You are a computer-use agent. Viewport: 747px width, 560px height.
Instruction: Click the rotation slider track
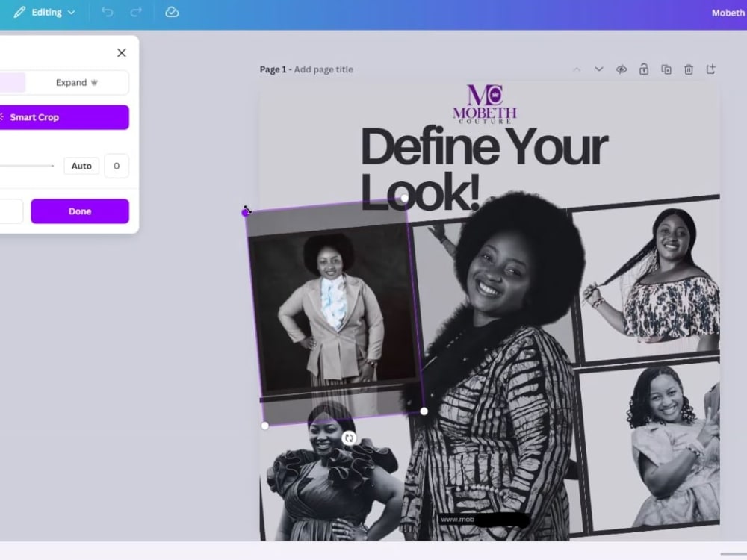pos(27,166)
